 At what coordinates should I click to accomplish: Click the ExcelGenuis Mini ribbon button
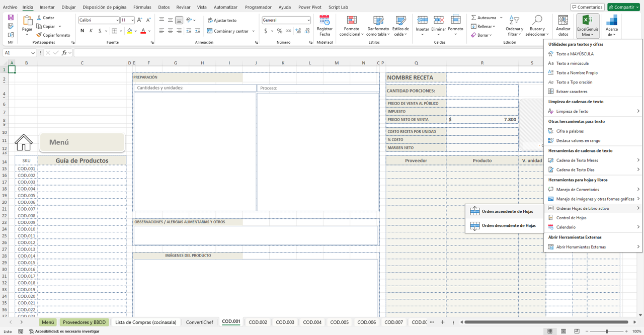coord(588,26)
